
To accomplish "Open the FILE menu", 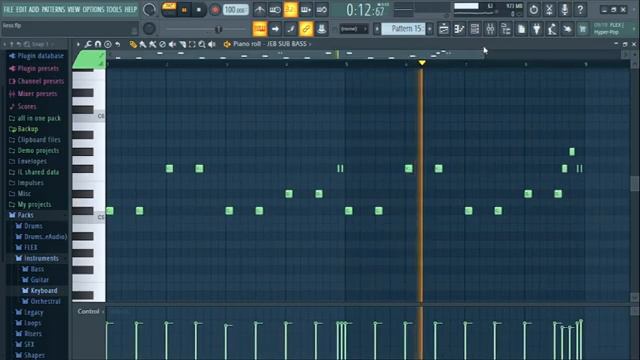I will tap(8, 9).
